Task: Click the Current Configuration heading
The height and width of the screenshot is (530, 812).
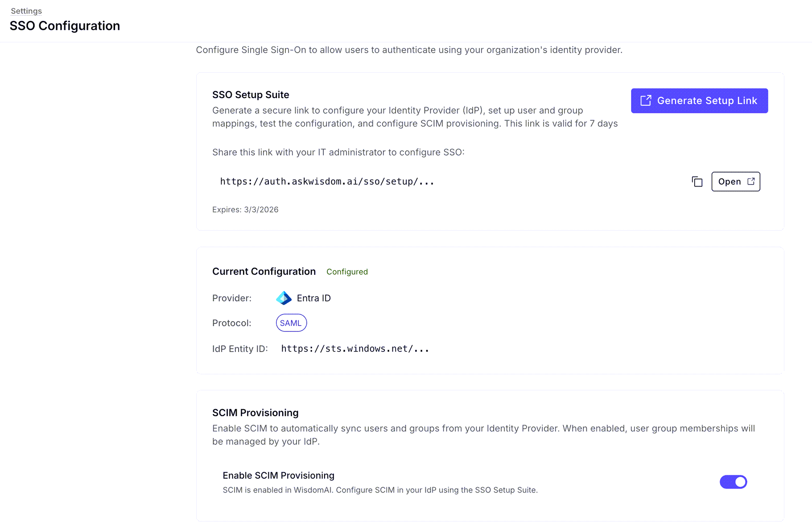Action: pos(264,271)
